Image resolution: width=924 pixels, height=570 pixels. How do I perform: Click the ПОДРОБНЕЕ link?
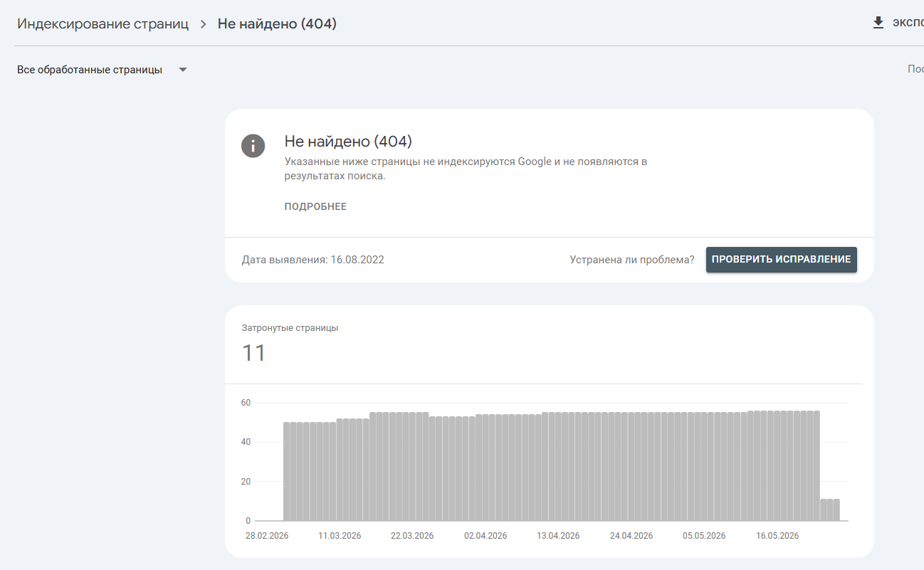pos(315,207)
